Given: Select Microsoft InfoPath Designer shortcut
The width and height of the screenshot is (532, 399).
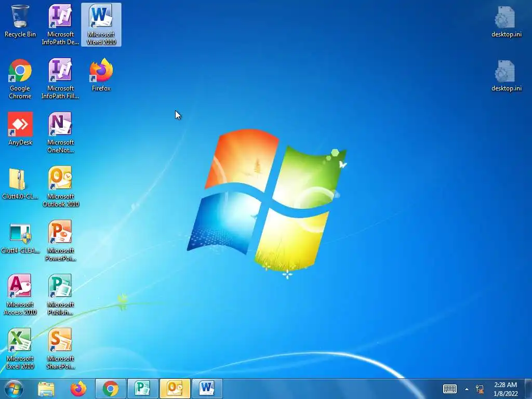Looking at the screenshot, I should click(60, 24).
